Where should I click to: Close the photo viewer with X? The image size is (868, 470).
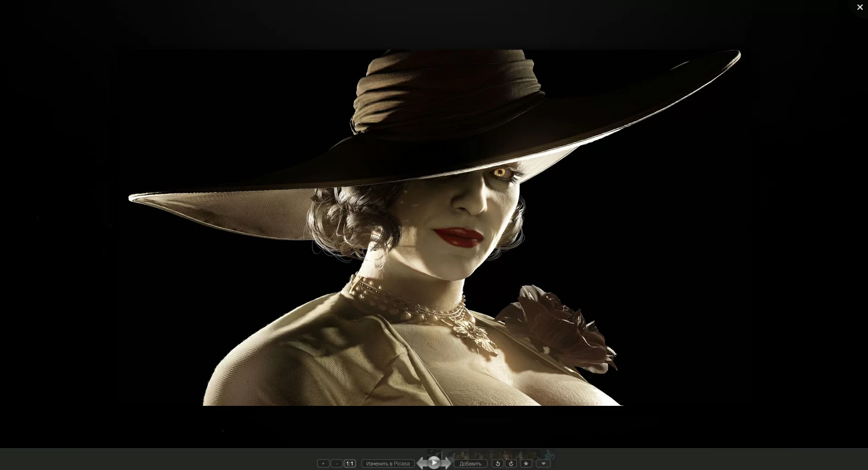860,7
